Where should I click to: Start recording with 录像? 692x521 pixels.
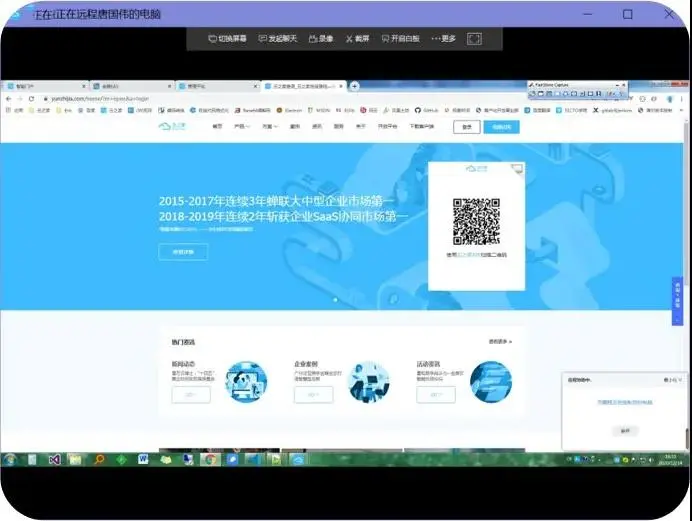321,39
